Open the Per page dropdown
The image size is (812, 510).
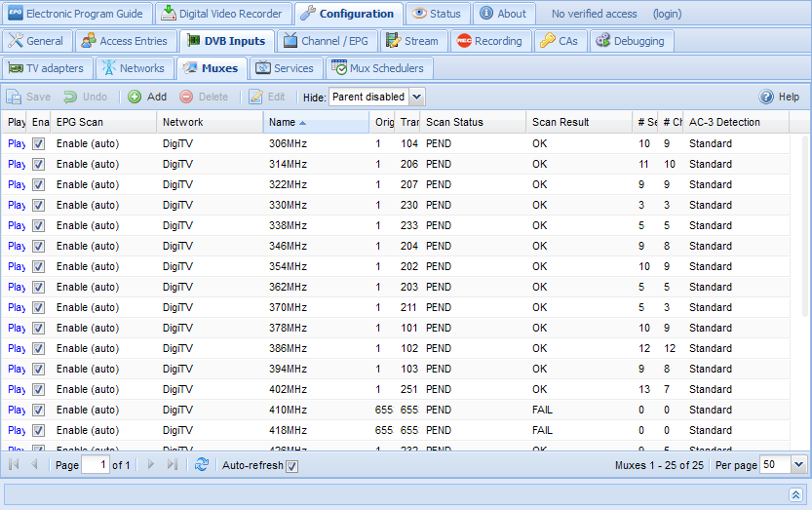click(798, 465)
